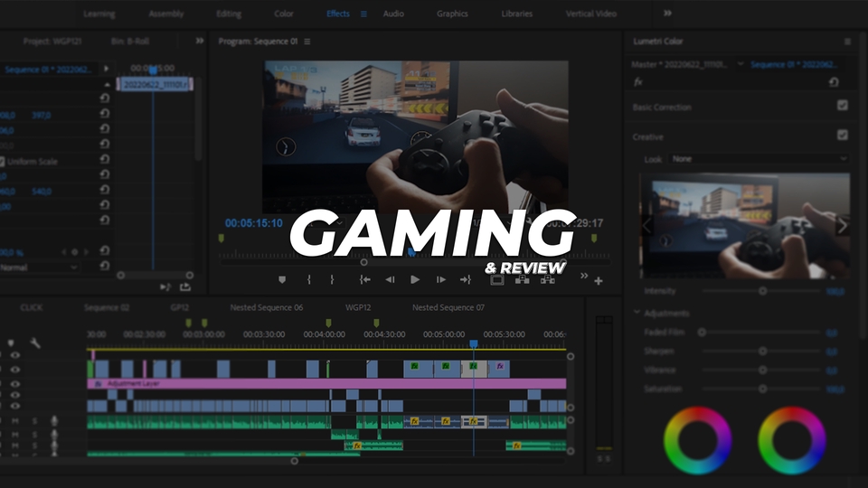868x488 pixels.
Task: Click the timeline marker near 00:04:00:00
Action: [x=328, y=323]
